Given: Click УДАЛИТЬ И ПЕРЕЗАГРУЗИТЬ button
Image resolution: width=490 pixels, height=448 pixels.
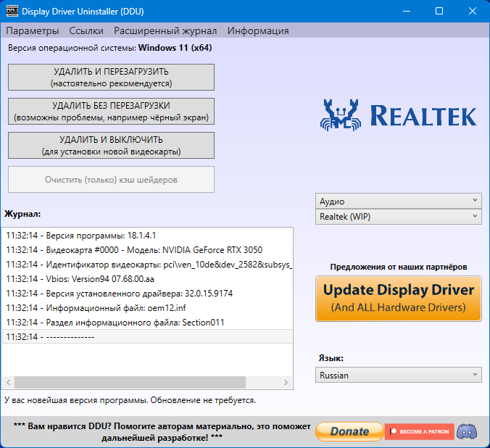Looking at the screenshot, I should pos(111,77).
